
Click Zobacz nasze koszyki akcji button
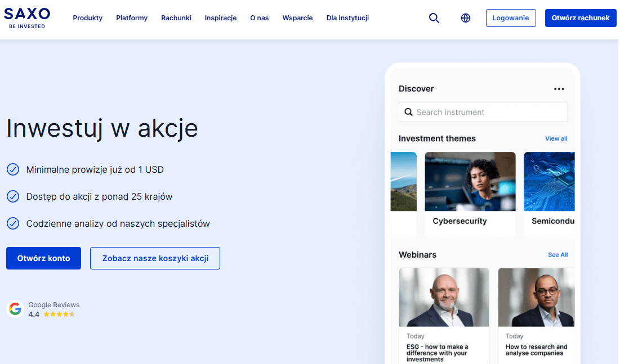point(155,258)
